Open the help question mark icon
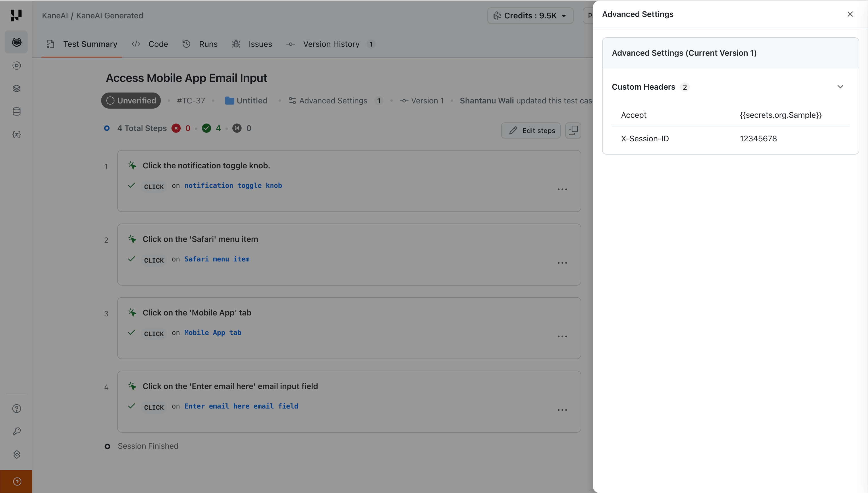868x493 pixels. coord(17,409)
